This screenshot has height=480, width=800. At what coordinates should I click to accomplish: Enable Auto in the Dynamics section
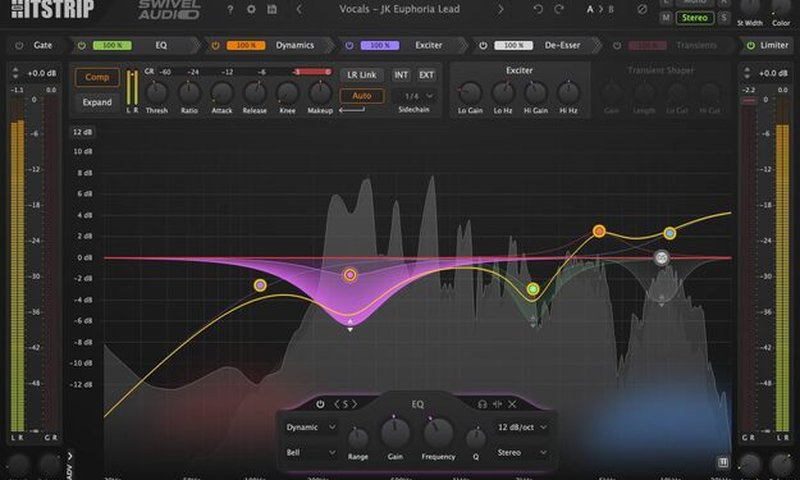click(x=361, y=96)
